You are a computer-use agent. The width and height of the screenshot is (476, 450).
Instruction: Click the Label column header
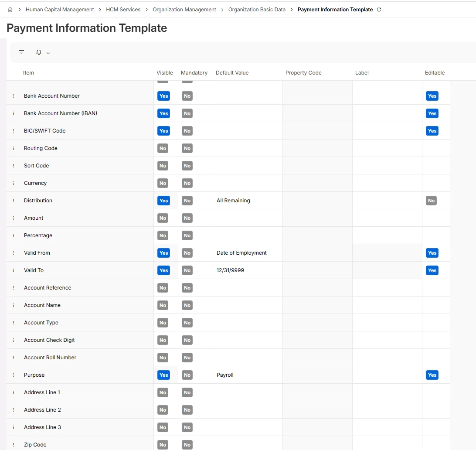[x=362, y=73]
